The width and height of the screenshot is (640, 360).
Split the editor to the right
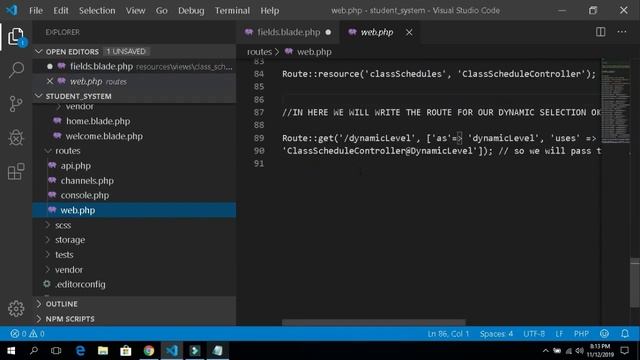click(600, 32)
